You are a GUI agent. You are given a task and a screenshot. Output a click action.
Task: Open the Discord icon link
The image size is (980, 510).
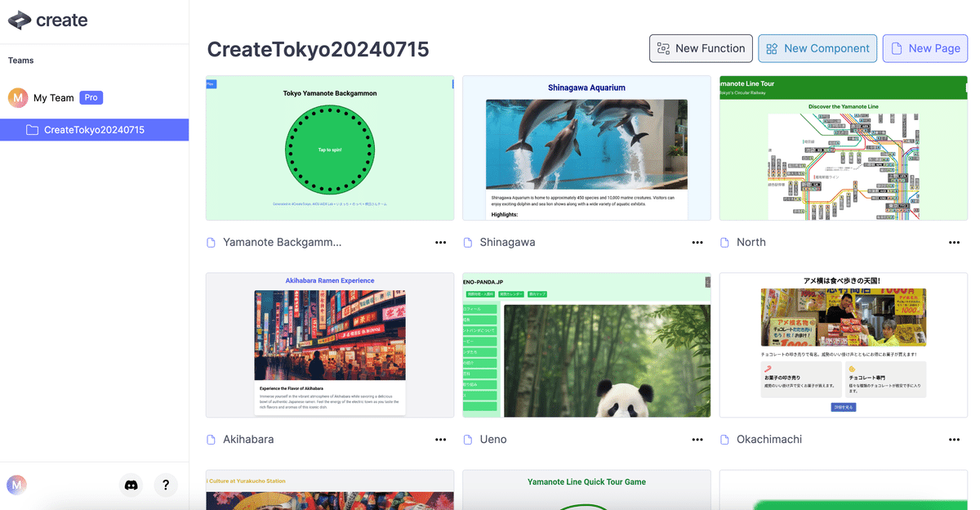click(x=131, y=485)
